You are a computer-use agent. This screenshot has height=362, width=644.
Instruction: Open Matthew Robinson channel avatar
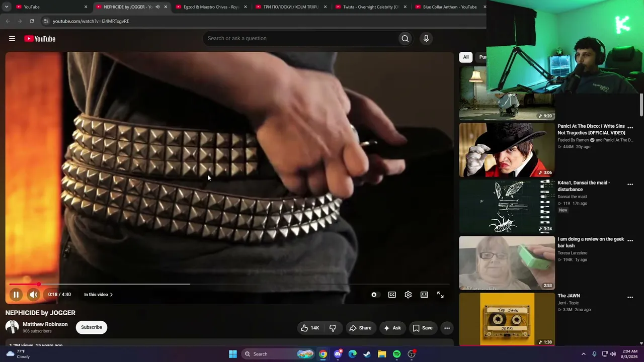[x=12, y=327]
